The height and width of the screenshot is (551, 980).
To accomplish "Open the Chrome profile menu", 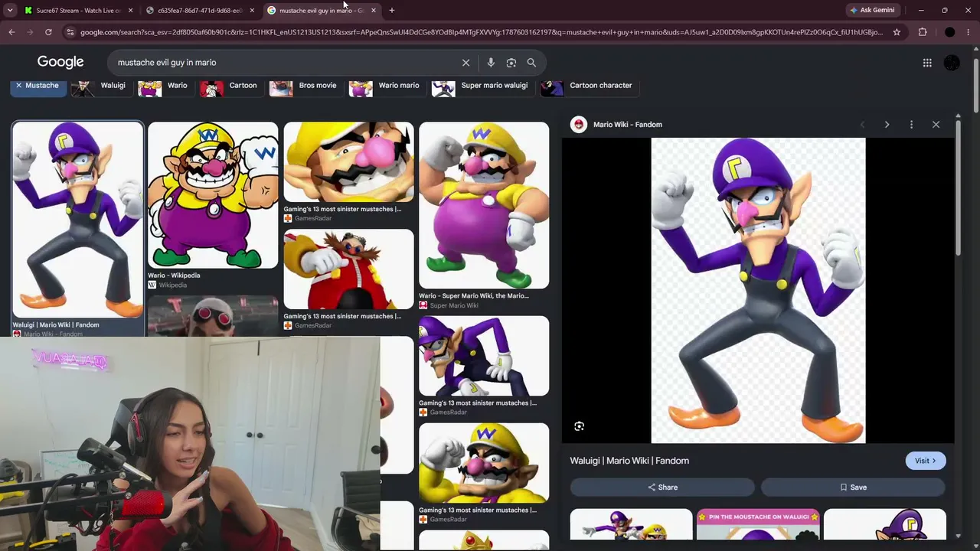I will [949, 32].
